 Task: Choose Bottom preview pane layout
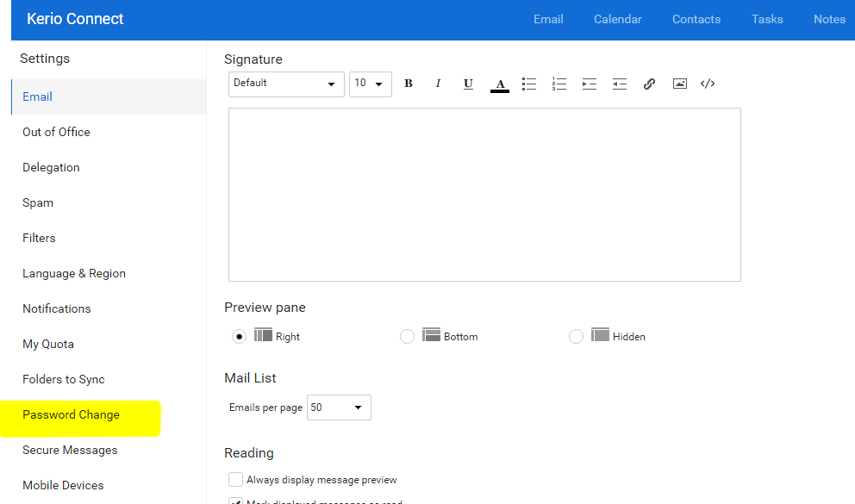click(x=408, y=336)
